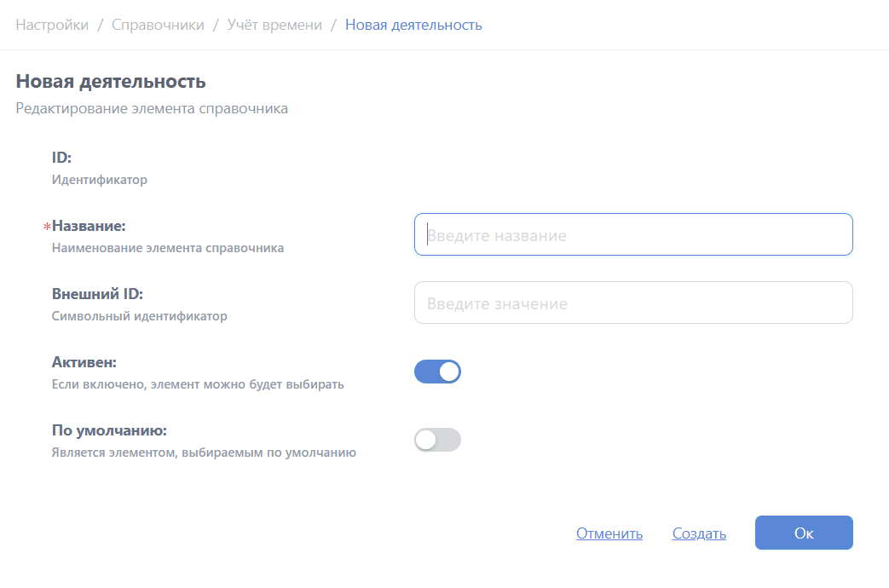Open Справочники breadcrumb link

(x=158, y=25)
